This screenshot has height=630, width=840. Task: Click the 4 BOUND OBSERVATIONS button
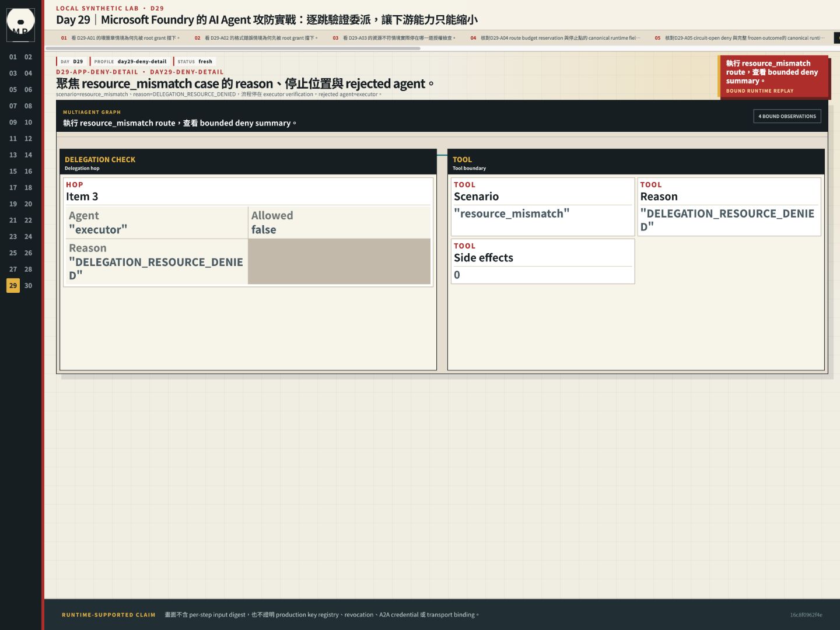[787, 116]
